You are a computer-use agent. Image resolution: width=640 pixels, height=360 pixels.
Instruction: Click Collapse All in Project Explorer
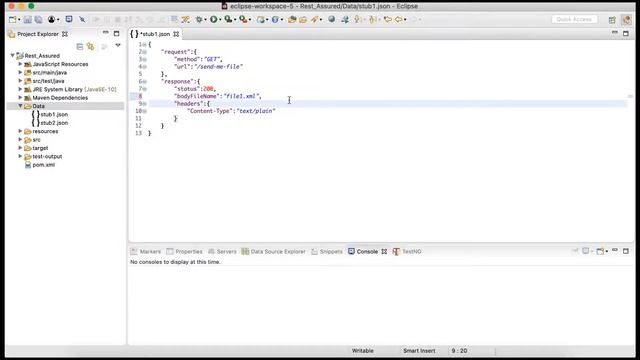pyautogui.click(x=80, y=47)
